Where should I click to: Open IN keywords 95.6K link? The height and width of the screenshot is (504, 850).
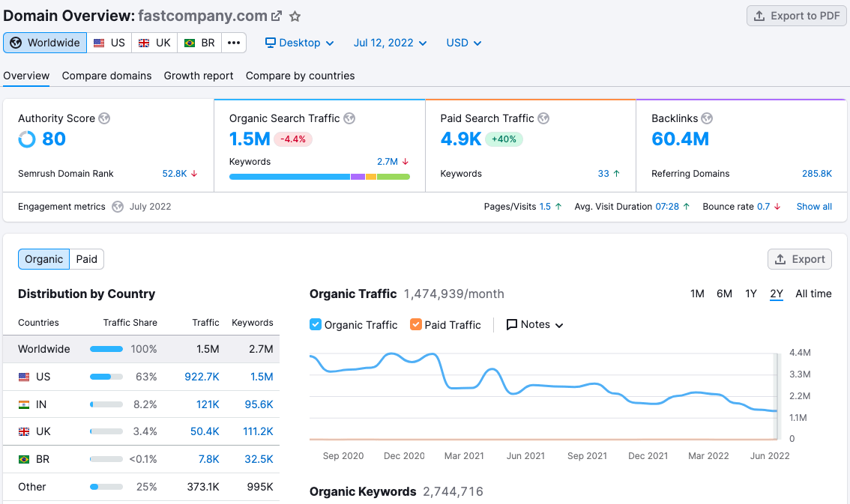[x=259, y=404]
